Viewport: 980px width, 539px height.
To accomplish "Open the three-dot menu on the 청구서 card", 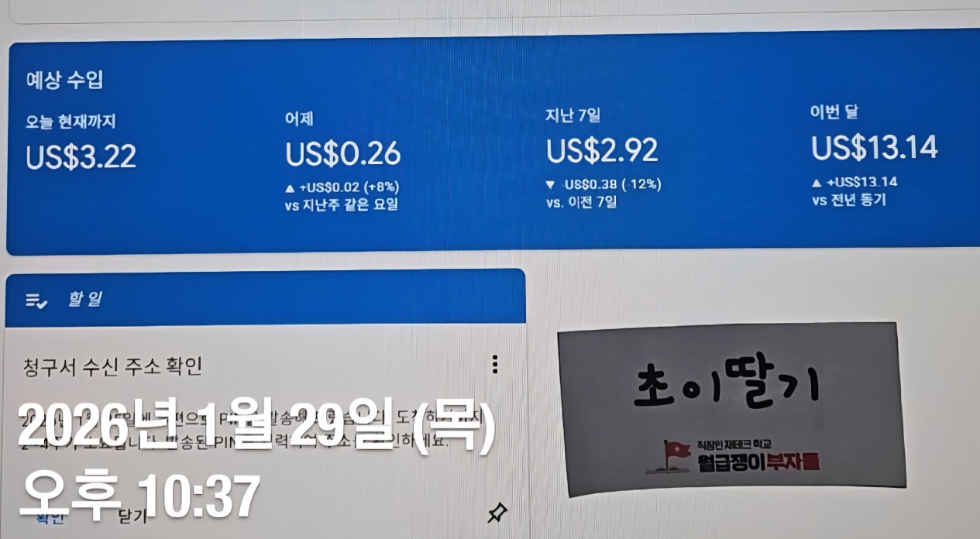I will 495,365.
